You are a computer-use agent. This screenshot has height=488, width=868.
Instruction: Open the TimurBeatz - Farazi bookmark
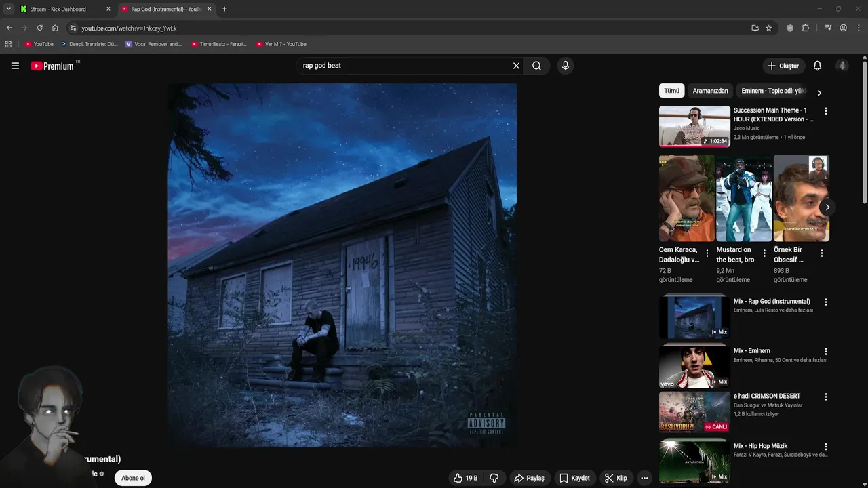click(218, 44)
